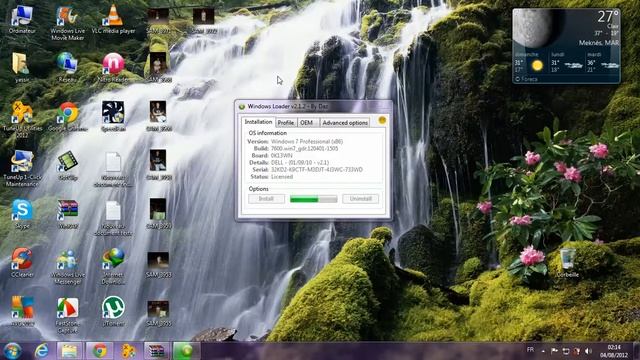Open TuneUp icon in the taskbar
This screenshot has height=360, width=640.
[x=128, y=351]
